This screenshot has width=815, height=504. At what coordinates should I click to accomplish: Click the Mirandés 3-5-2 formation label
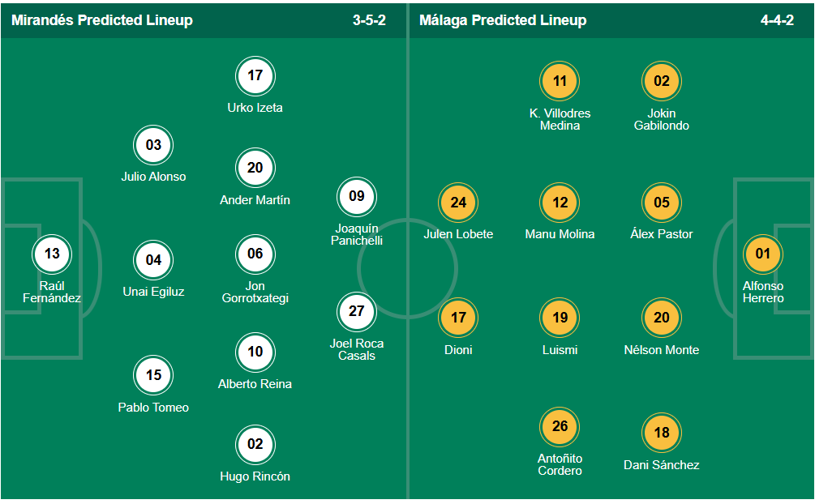[369, 20]
